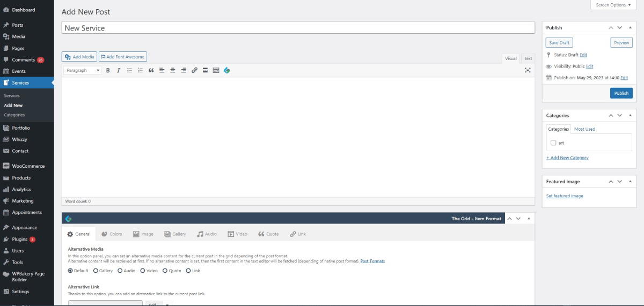Switch to the Text editor tab
This screenshot has height=306, width=644.
(528, 58)
